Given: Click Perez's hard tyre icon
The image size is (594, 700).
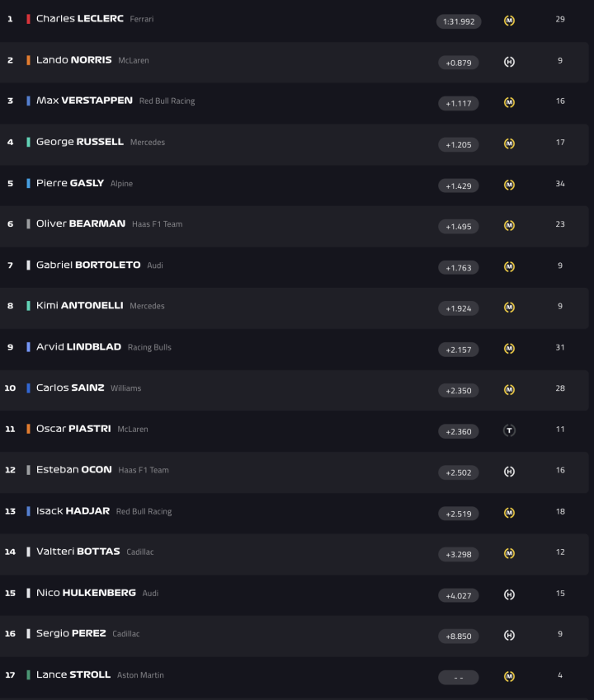Looking at the screenshot, I should (509, 636).
